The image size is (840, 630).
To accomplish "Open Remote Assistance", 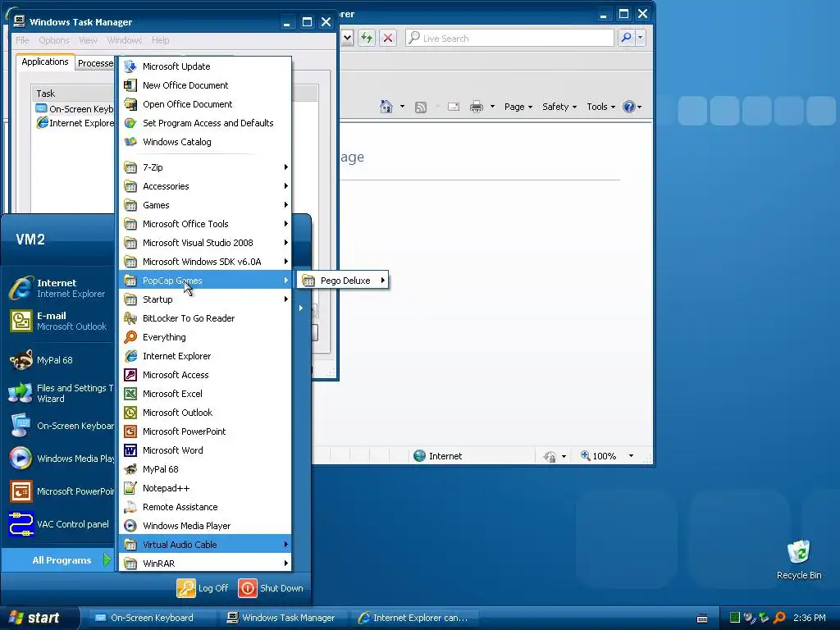I will click(x=204, y=507).
